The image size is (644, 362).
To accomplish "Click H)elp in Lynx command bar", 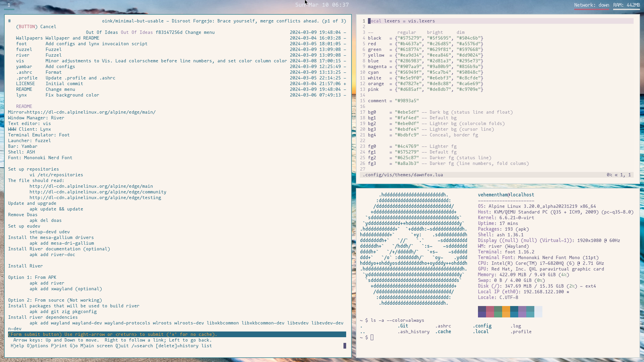I will 17,346.
